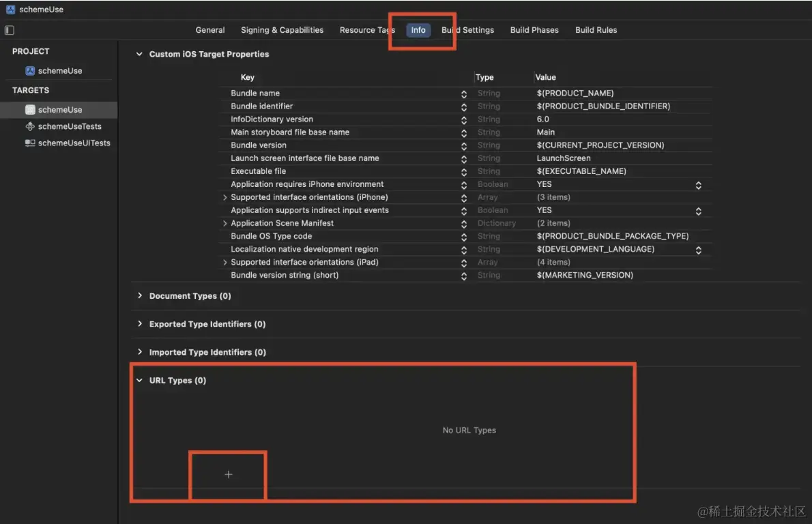Image resolution: width=812 pixels, height=524 pixels.
Task: Expand Imported Type Identifiers (0) section
Action: click(139, 351)
